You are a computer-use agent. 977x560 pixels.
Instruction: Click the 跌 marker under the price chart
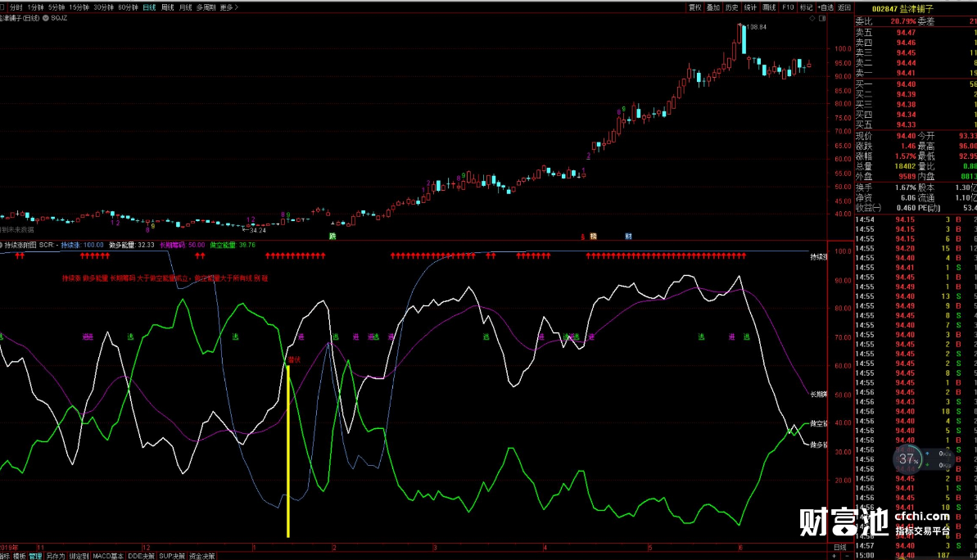click(332, 236)
